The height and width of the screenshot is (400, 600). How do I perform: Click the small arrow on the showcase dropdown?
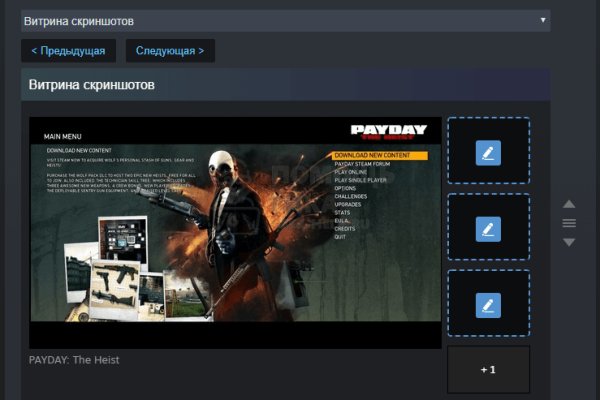click(543, 20)
